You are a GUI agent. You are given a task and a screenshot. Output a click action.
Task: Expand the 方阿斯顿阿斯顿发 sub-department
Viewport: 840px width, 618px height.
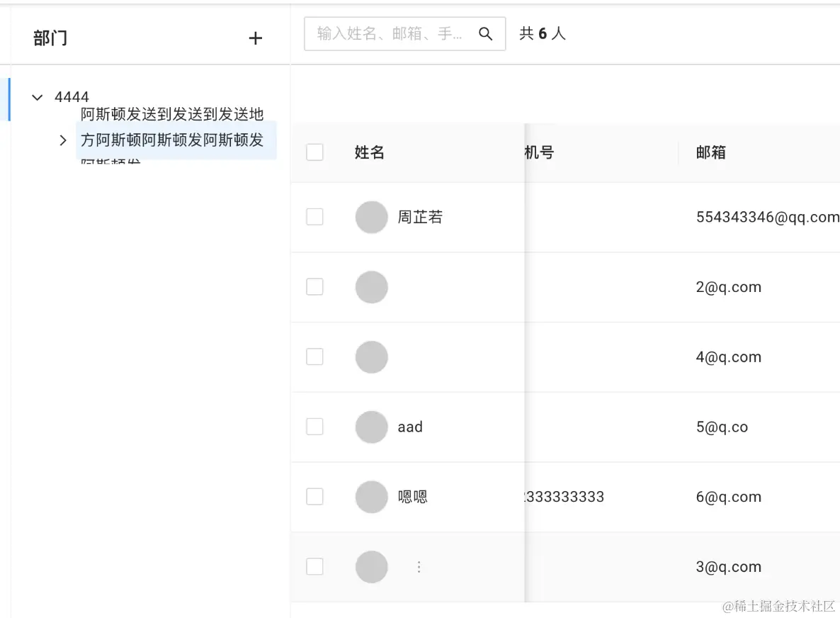(x=62, y=140)
